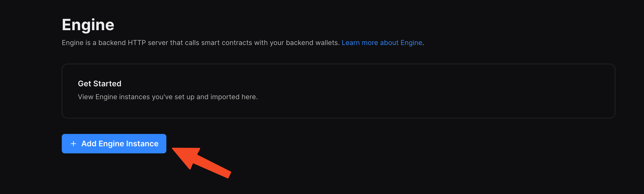Follow the Learn more about Engine hyperlink
Screen dimensions: 644x194
pyautogui.click(x=382, y=42)
